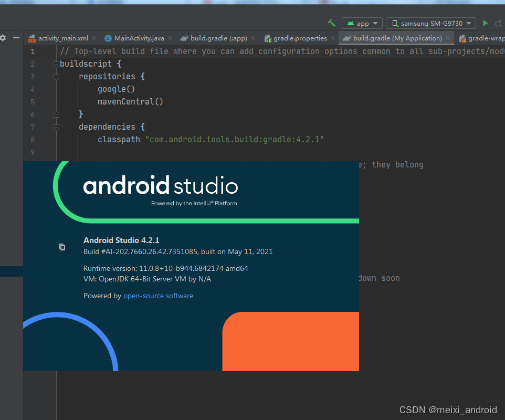Screen dimensions: 505x420
Task: Run the app with the green play button
Action: [485, 23]
